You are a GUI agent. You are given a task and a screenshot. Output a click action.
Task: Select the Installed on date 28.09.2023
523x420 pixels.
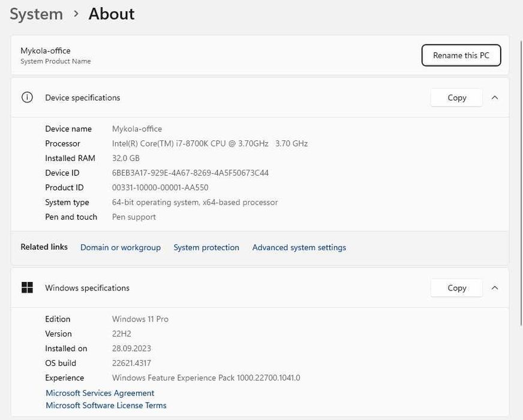[131, 348]
